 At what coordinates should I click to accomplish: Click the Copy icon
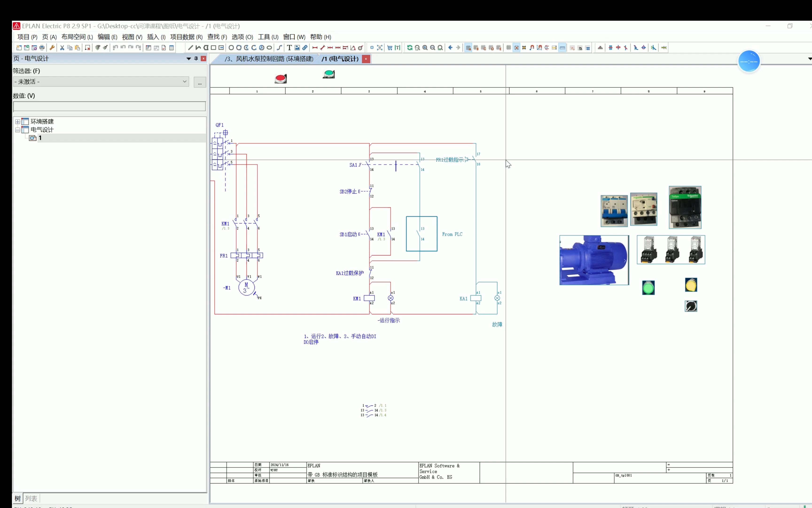pos(70,48)
